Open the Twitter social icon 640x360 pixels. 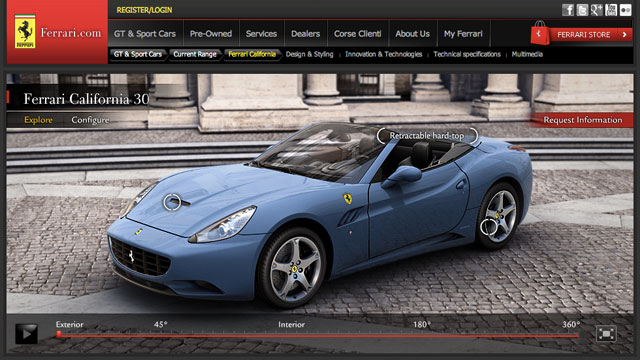click(582, 10)
